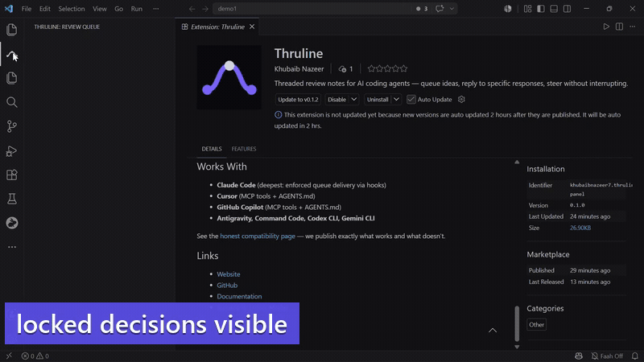
Task: Open the View menu
Action: click(99, 9)
